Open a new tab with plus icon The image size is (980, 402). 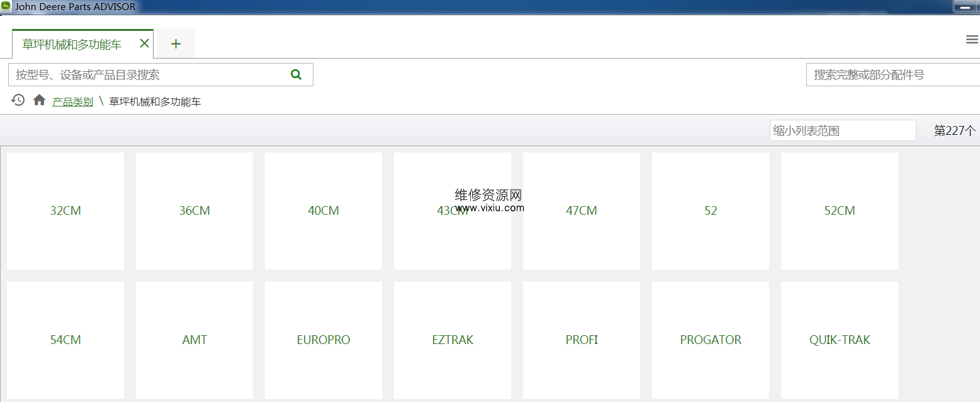pyautogui.click(x=176, y=44)
